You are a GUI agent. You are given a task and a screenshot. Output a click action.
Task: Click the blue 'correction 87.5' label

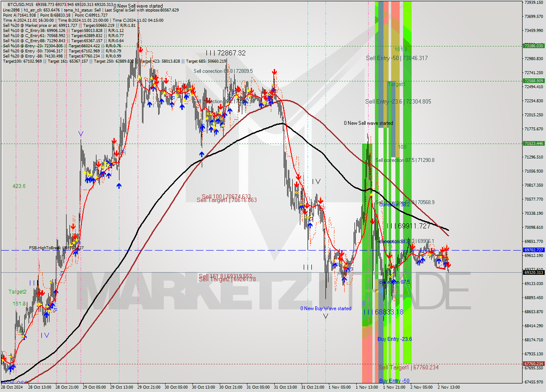coord(395,282)
